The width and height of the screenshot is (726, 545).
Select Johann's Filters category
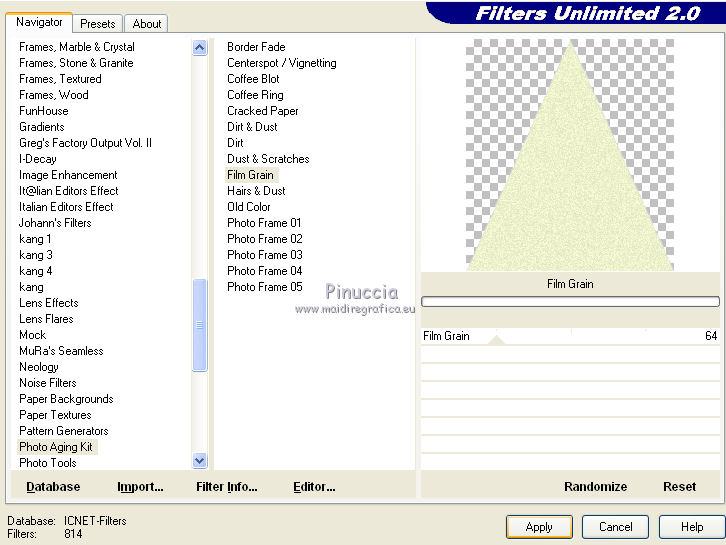click(55, 223)
